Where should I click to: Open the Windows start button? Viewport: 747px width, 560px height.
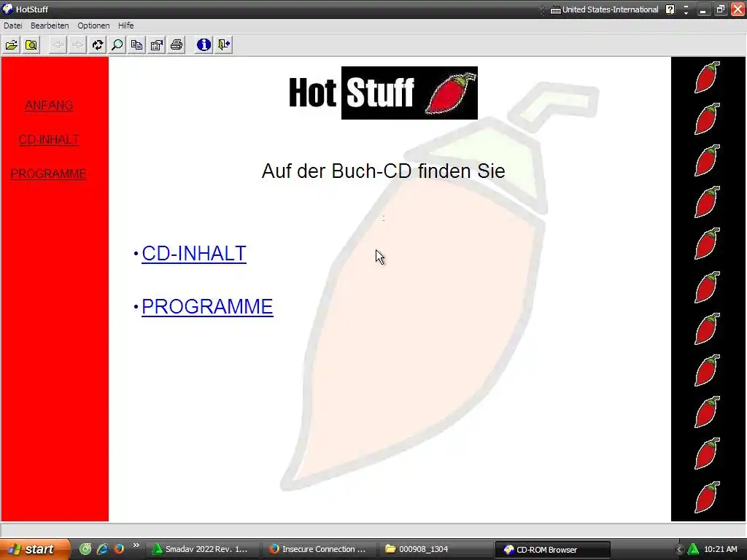pos(34,549)
